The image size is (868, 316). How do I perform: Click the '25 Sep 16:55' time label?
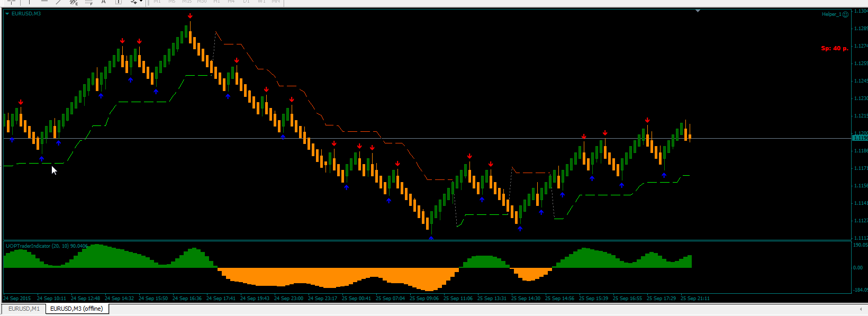tap(627, 299)
